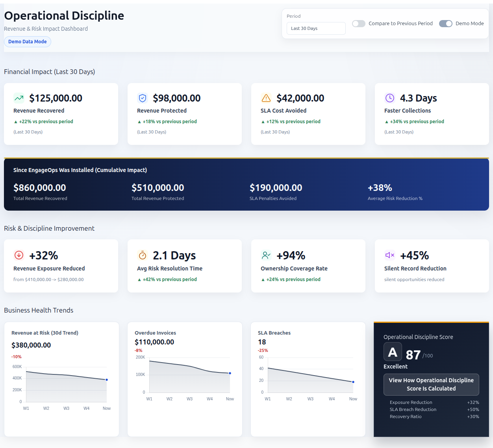
Task: Open View How Operational Discipline Score Is Calculated
Action: (x=431, y=385)
